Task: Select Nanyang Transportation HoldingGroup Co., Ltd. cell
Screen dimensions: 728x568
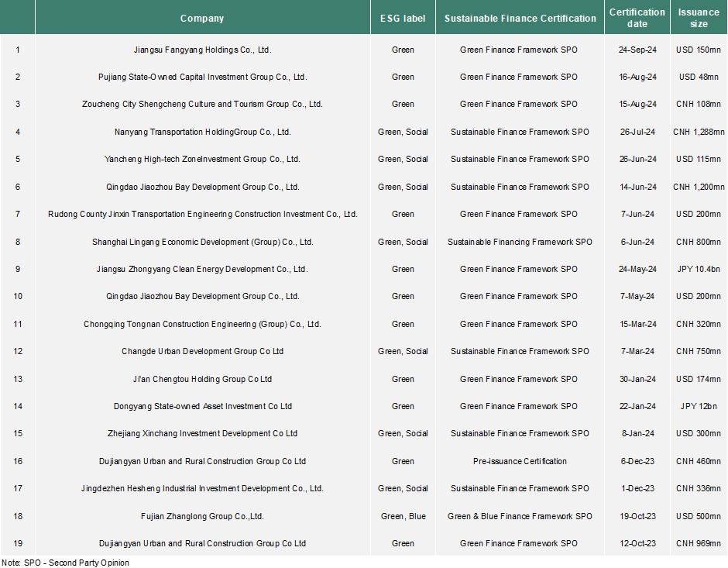Action: pos(202,132)
